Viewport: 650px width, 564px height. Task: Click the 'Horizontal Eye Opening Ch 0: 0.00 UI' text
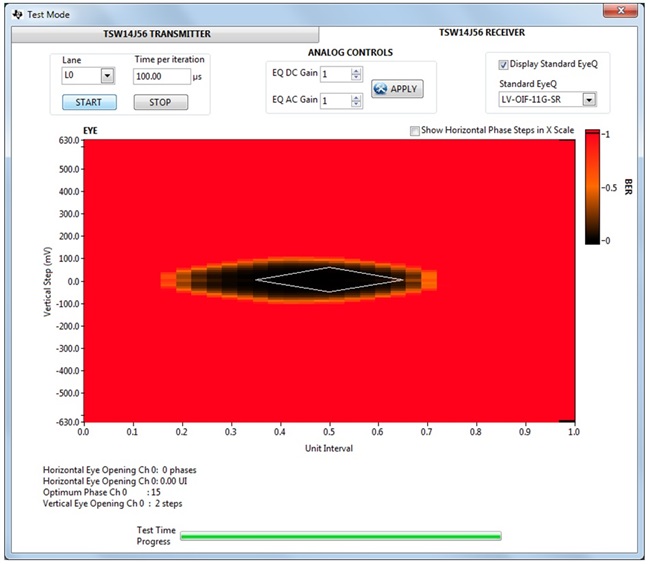(115, 481)
